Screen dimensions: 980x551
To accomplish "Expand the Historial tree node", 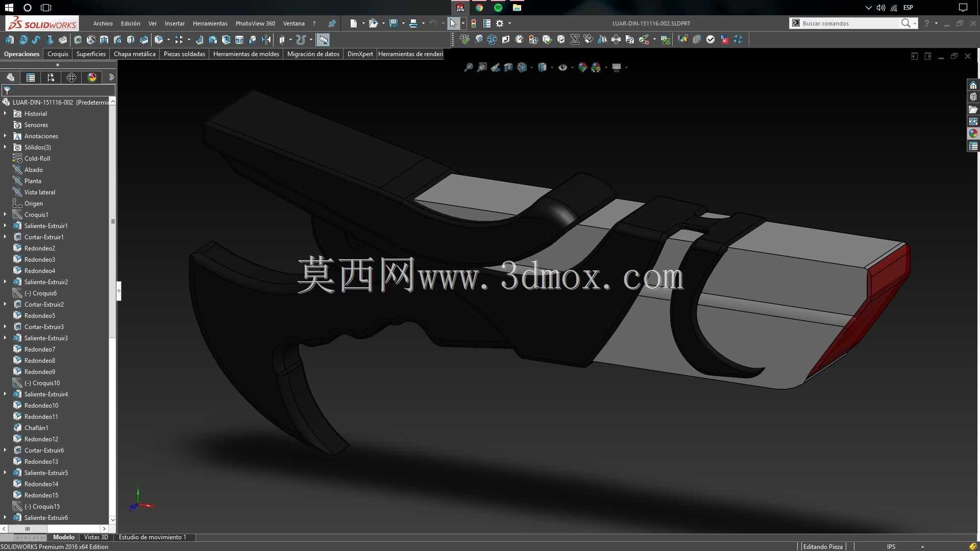I will coord(5,114).
